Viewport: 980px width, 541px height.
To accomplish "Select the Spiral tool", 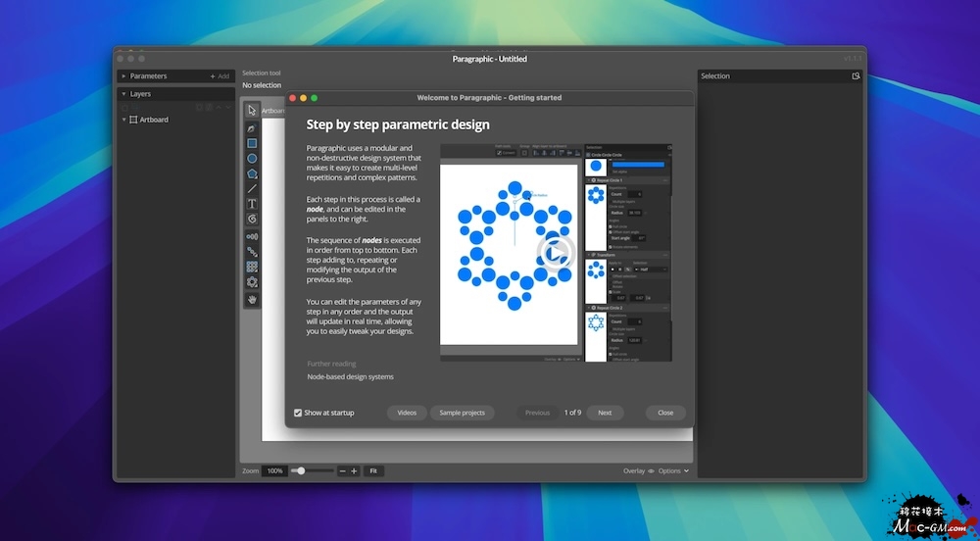I will pos(252,219).
